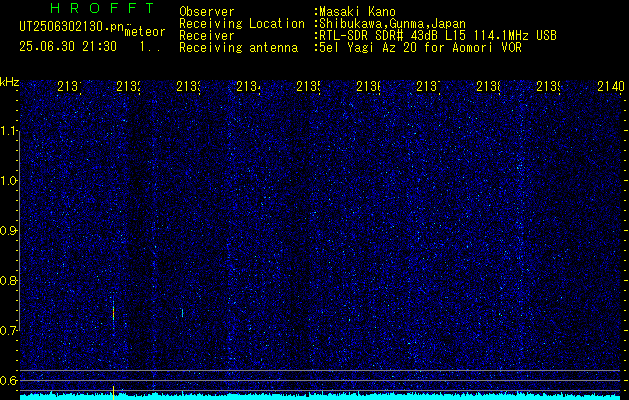The image size is (629, 400).
Task: Click the 0.6 kHz axis label
Action: [9, 380]
